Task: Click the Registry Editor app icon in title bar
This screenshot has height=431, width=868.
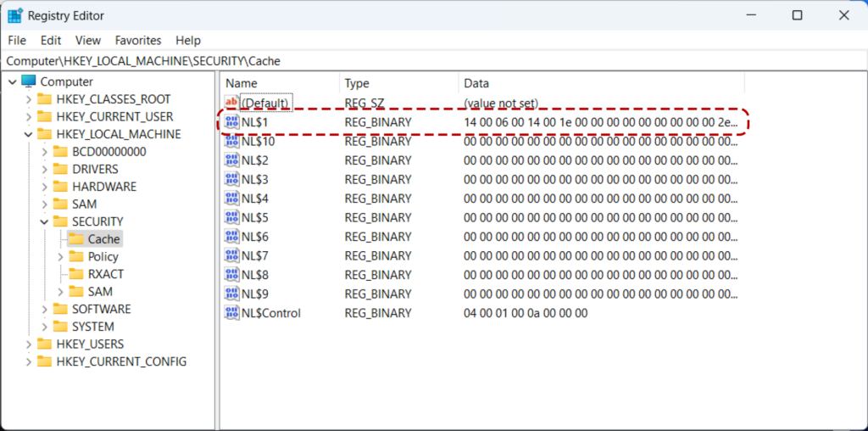Action: coord(15,15)
